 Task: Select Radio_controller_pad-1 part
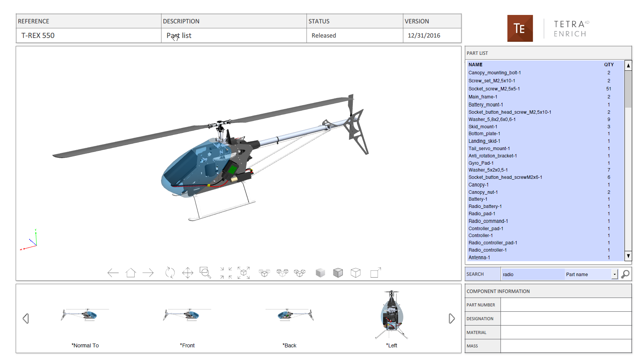click(x=545, y=243)
